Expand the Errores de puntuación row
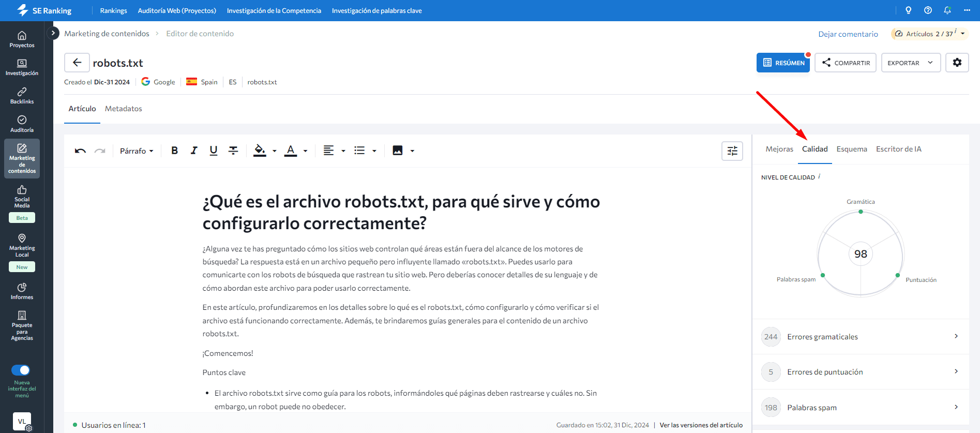 point(861,372)
